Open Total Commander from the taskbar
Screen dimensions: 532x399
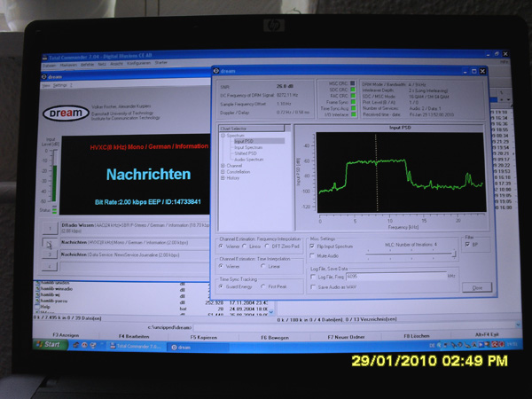(137, 347)
